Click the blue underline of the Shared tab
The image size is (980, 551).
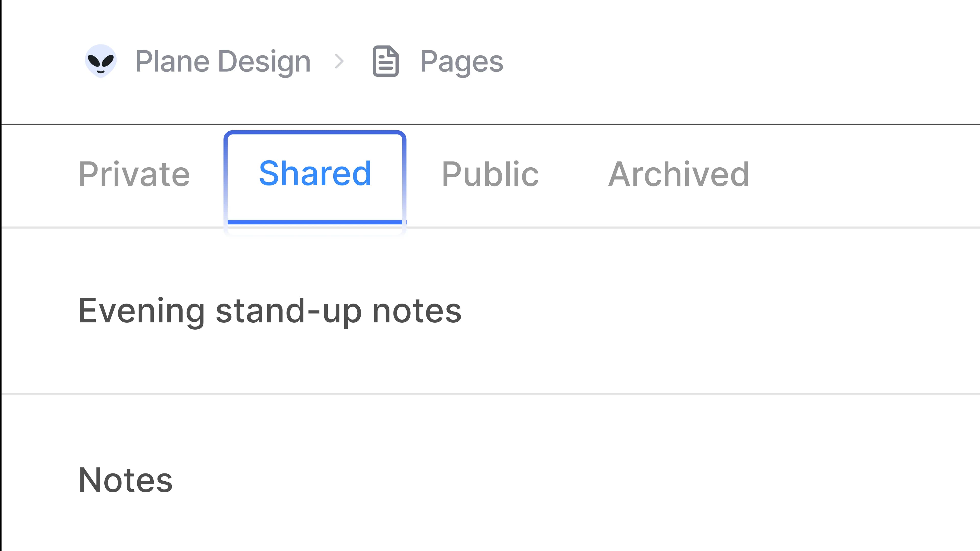tap(315, 222)
